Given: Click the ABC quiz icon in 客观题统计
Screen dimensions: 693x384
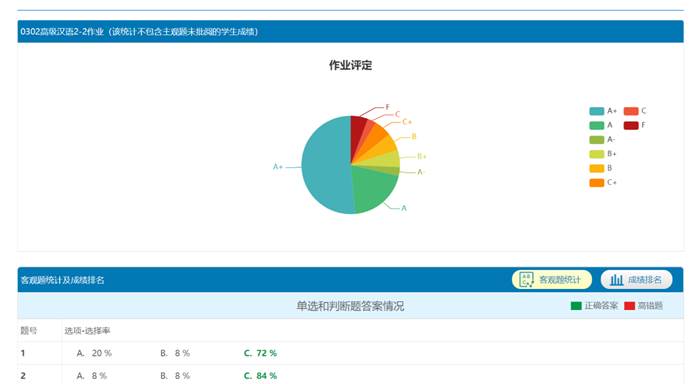Looking at the screenshot, I should coord(526,280).
